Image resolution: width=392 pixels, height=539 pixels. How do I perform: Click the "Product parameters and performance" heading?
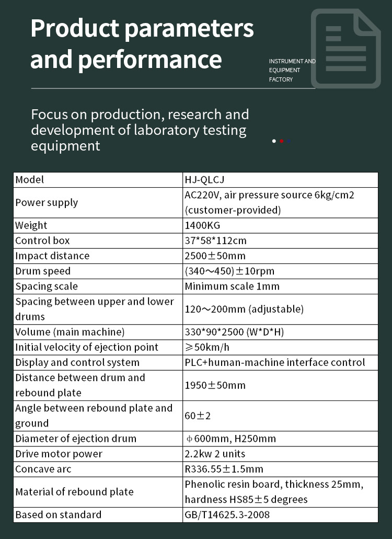tap(142, 44)
